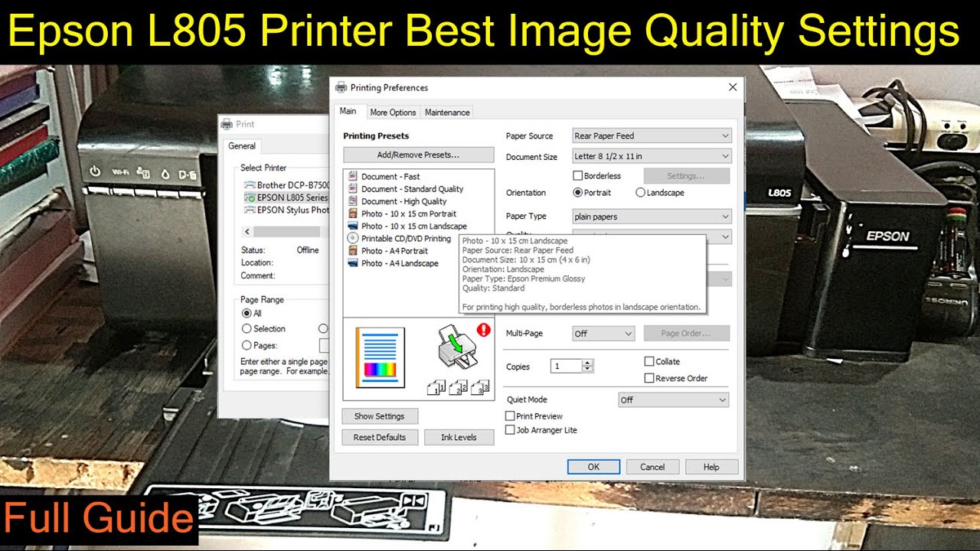Click the color print preview thumbnail

(x=381, y=357)
